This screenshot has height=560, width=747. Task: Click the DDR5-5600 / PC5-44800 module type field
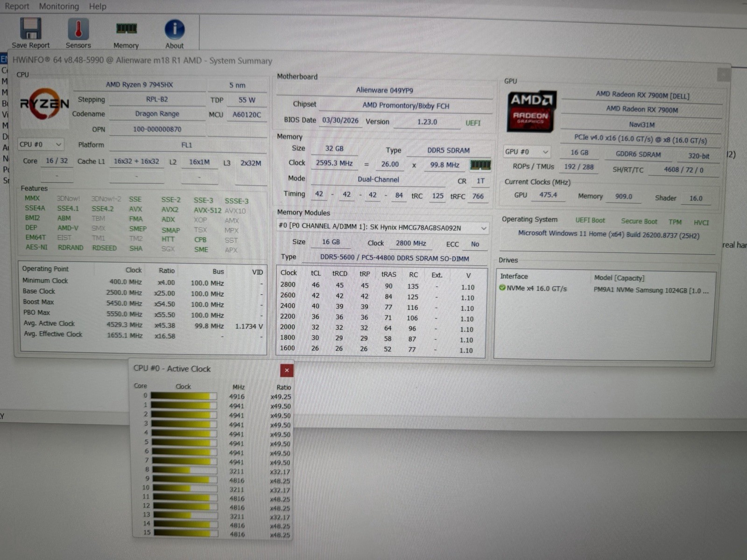click(x=395, y=258)
